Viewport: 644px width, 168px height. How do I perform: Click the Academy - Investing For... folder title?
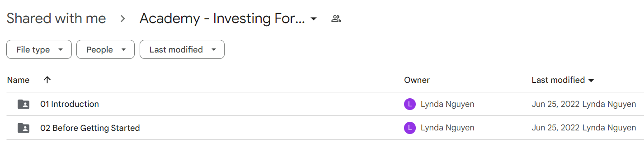pyautogui.click(x=222, y=19)
